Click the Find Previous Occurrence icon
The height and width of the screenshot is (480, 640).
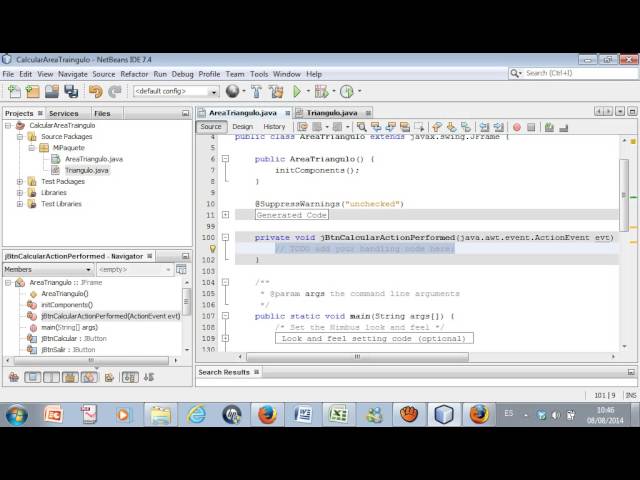[376, 127]
